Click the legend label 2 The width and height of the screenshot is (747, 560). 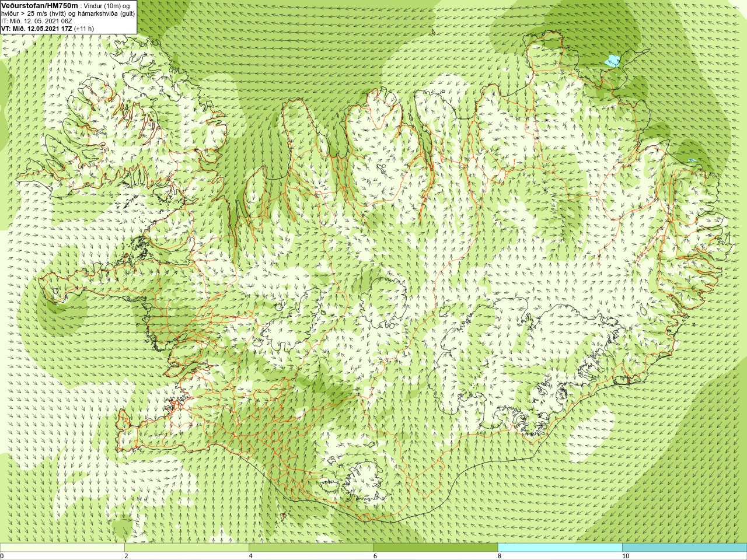126,556
